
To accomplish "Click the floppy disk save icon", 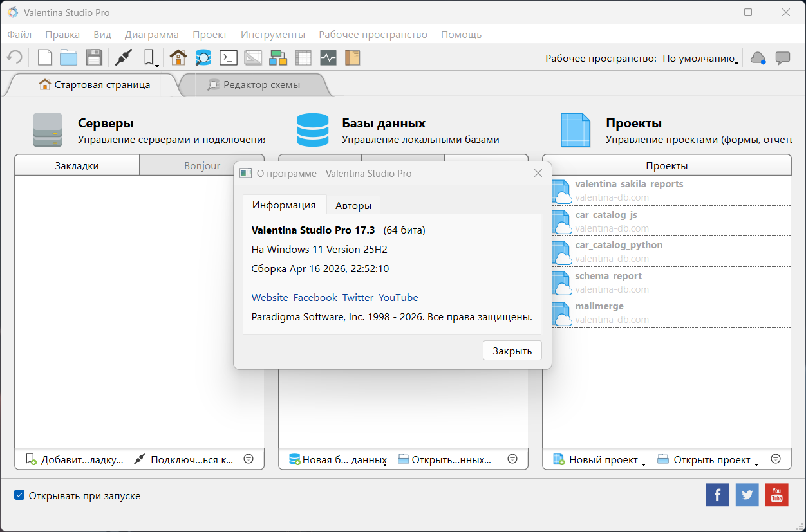I will coord(94,57).
